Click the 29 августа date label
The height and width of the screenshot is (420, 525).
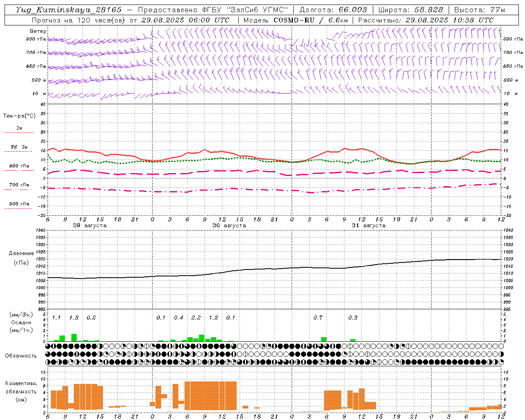click(90, 226)
